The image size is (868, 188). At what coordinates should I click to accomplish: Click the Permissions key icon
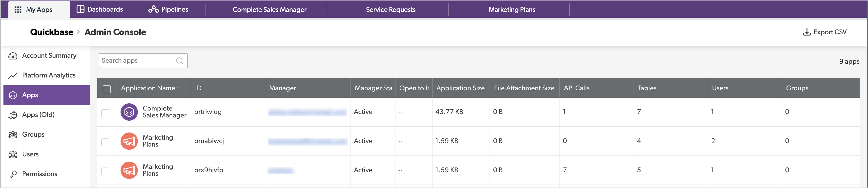(13, 174)
